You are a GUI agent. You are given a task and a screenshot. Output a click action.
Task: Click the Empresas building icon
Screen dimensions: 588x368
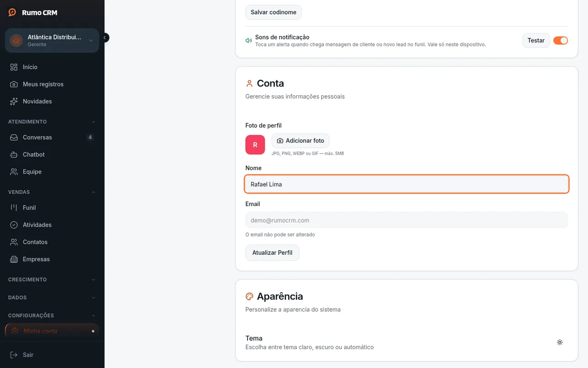pyautogui.click(x=14, y=259)
